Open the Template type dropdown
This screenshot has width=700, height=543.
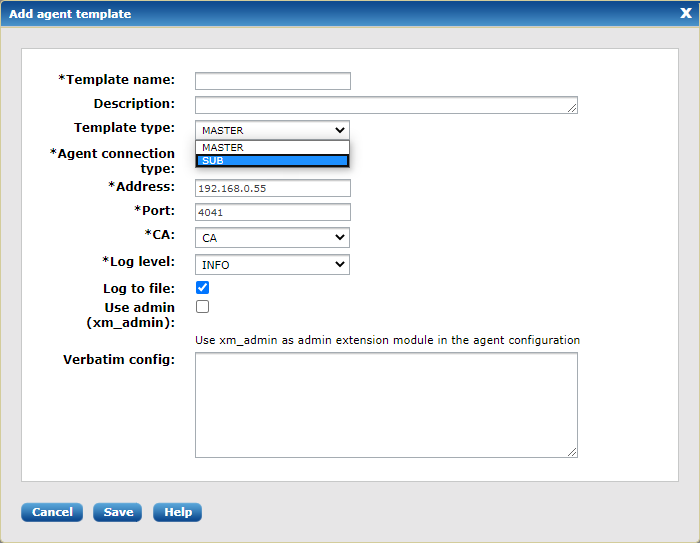point(272,130)
